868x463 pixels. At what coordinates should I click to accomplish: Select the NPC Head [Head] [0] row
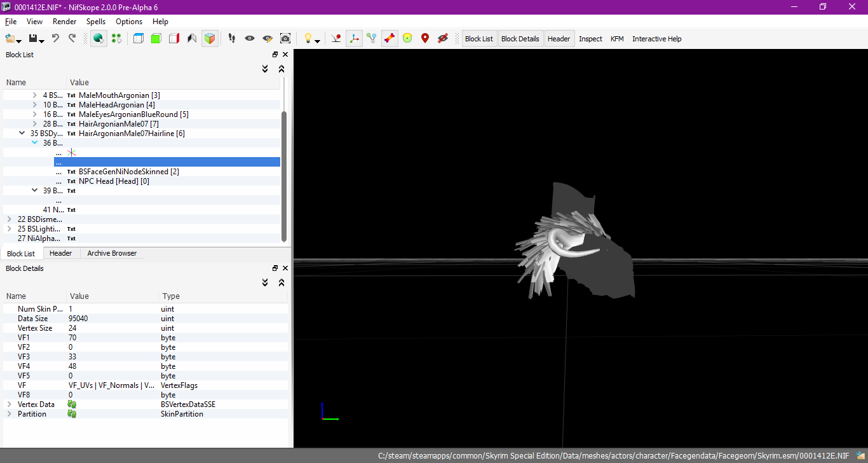pos(167,181)
